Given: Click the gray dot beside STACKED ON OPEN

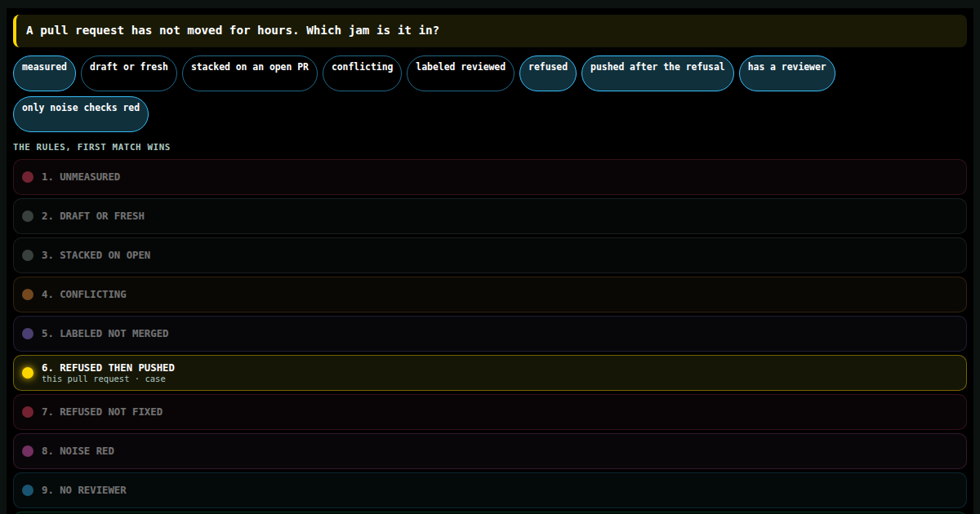Looking at the screenshot, I should 28,255.
